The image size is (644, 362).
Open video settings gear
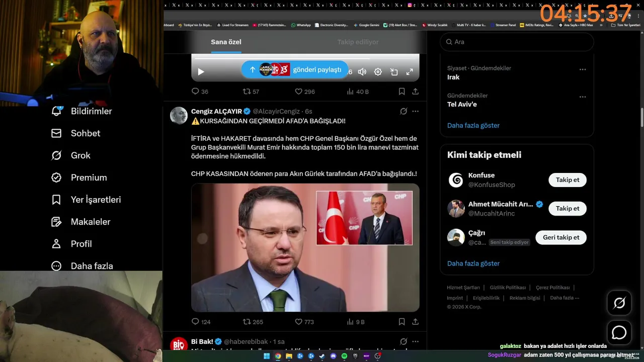point(378,72)
